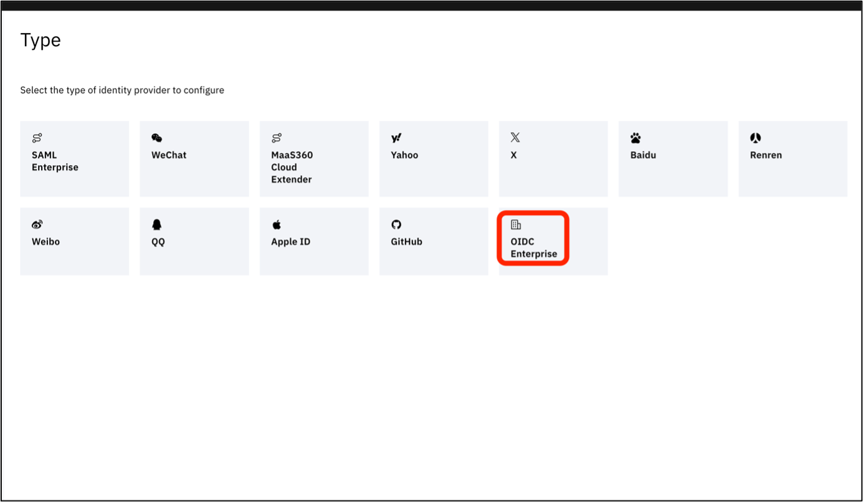Click the Renren logo icon

pyautogui.click(x=754, y=137)
